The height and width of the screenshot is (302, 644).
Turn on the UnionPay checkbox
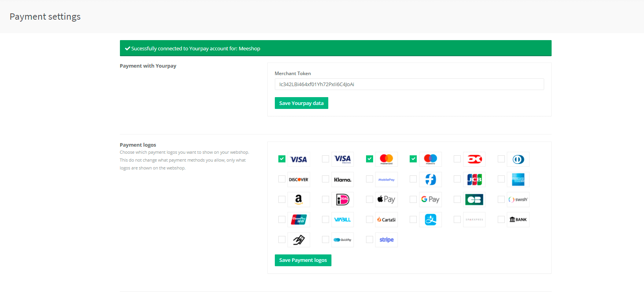(282, 219)
